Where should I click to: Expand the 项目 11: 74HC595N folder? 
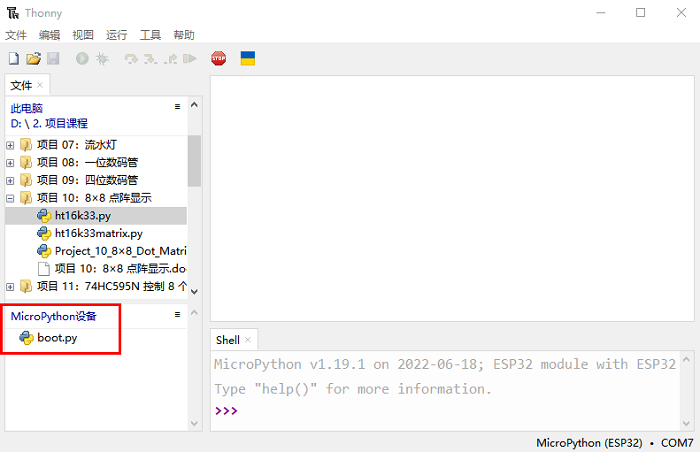[x=11, y=287]
